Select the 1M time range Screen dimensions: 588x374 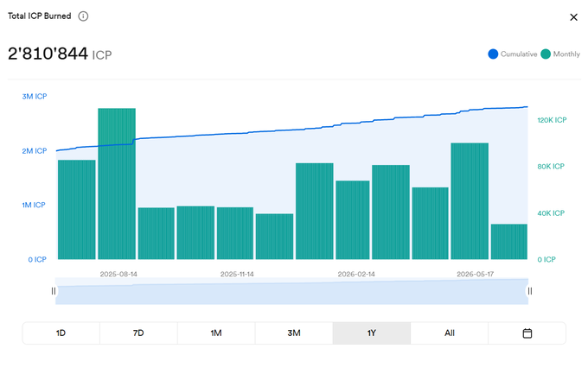[216, 333]
